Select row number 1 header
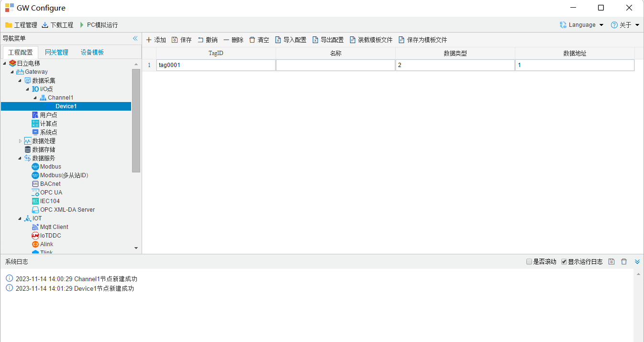Viewport: 644px width, 342px height. (149, 65)
